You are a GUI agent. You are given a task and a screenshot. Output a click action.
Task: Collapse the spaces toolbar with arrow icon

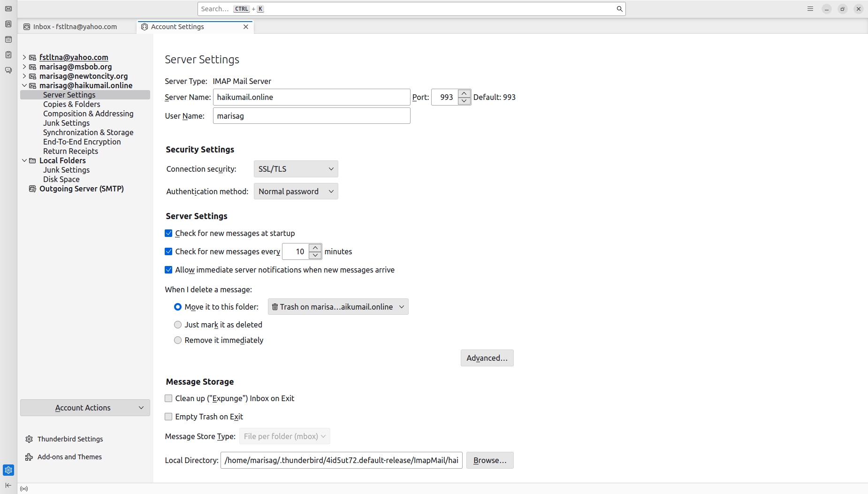click(x=8, y=485)
